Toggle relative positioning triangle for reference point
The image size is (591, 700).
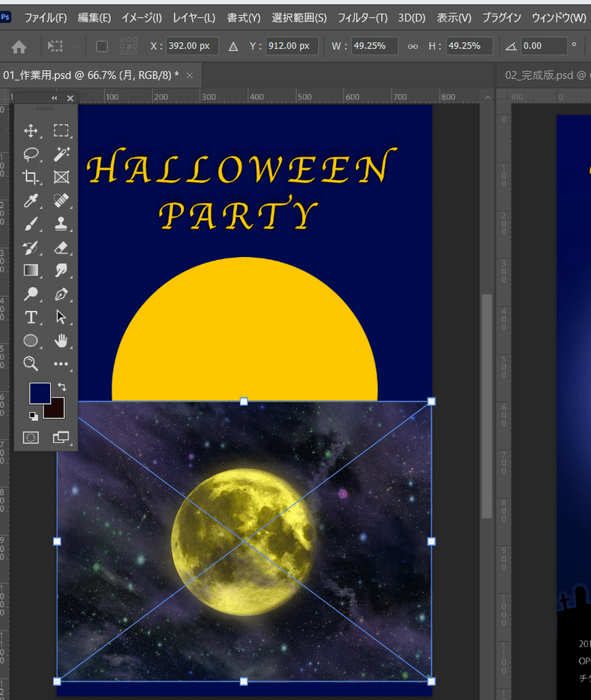233,47
